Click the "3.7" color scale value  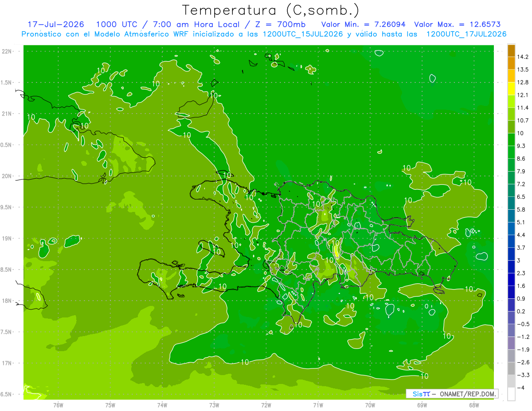521,247
